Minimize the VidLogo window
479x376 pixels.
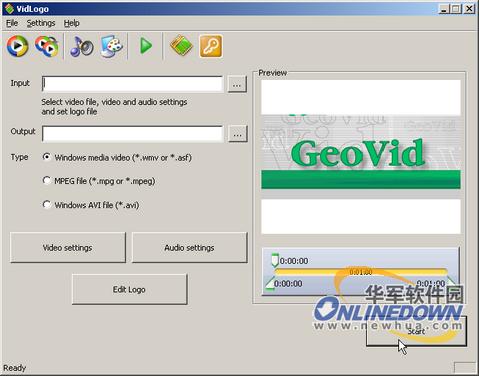tap(444, 9)
